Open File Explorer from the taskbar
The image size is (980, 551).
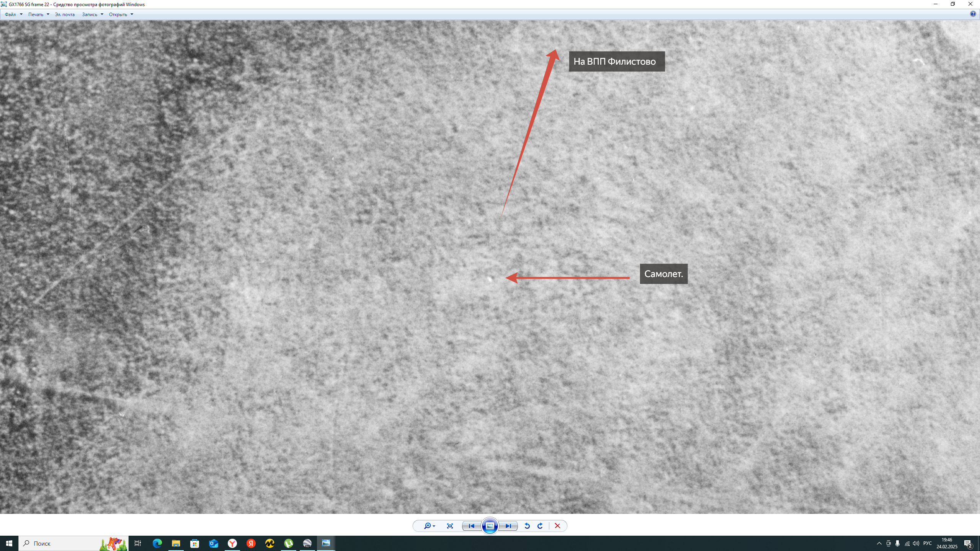[x=176, y=543]
